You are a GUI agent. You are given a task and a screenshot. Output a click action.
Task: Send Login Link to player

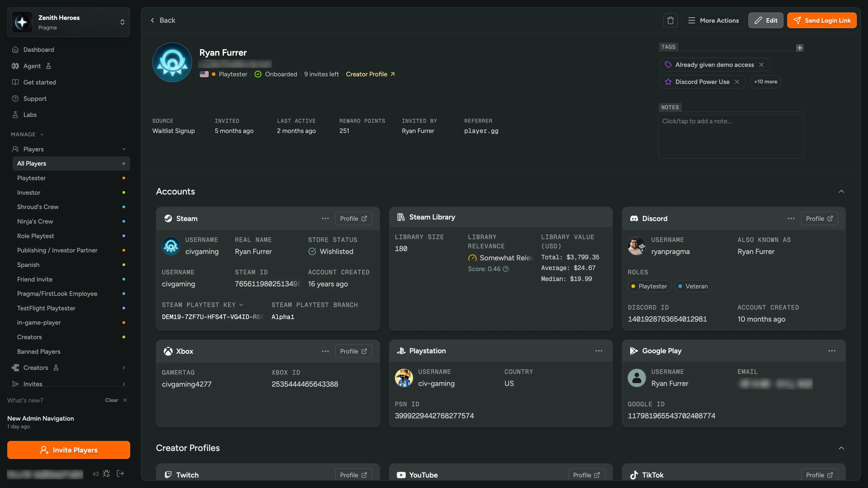pos(822,20)
